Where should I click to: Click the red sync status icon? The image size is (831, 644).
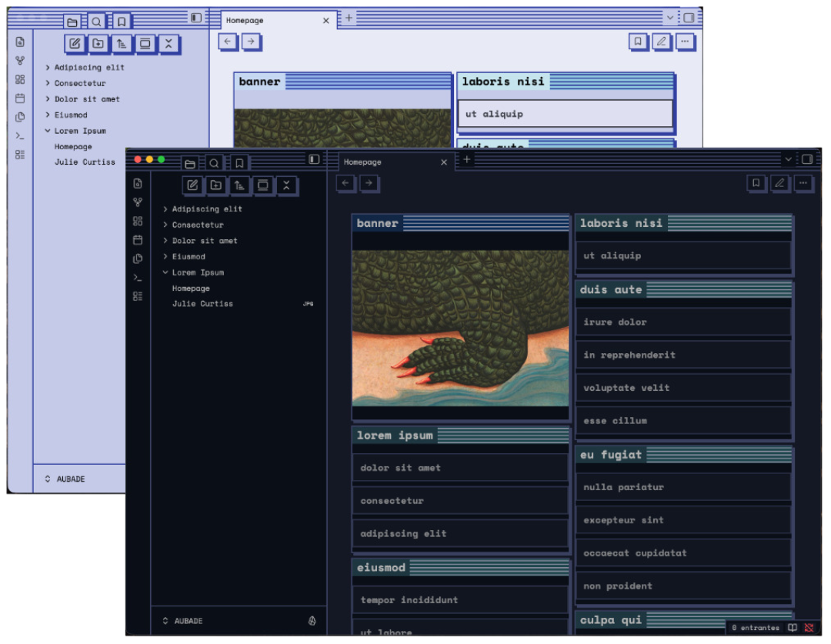tap(809, 628)
